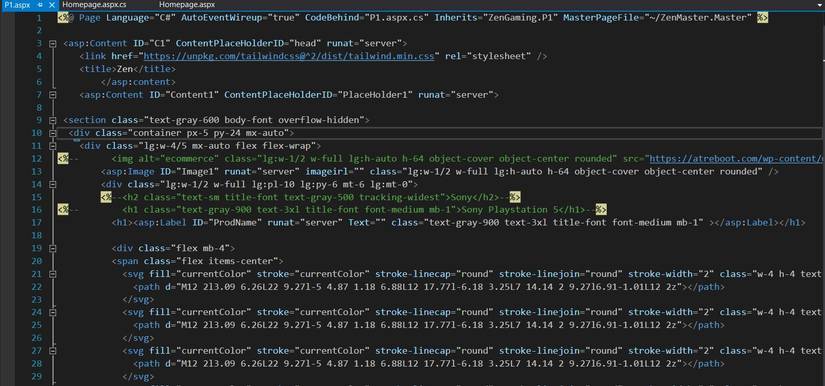Click the div class="flex mb-4" on line 19
The width and height of the screenshot is (825, 386).
[x=173, y=248]
